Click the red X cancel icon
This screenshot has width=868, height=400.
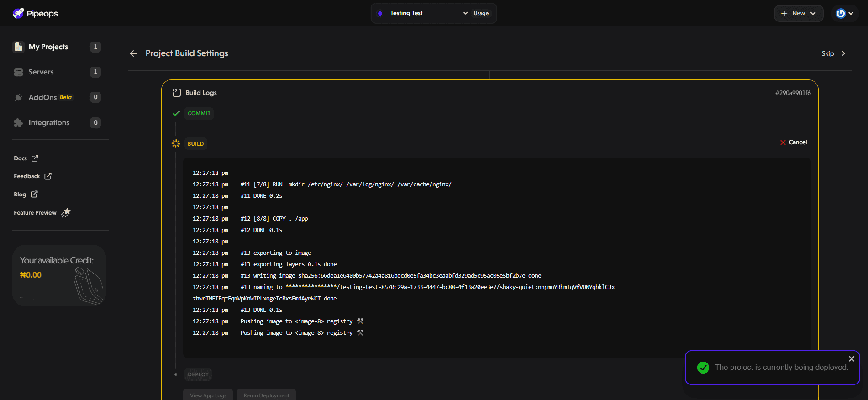point(783,142)
